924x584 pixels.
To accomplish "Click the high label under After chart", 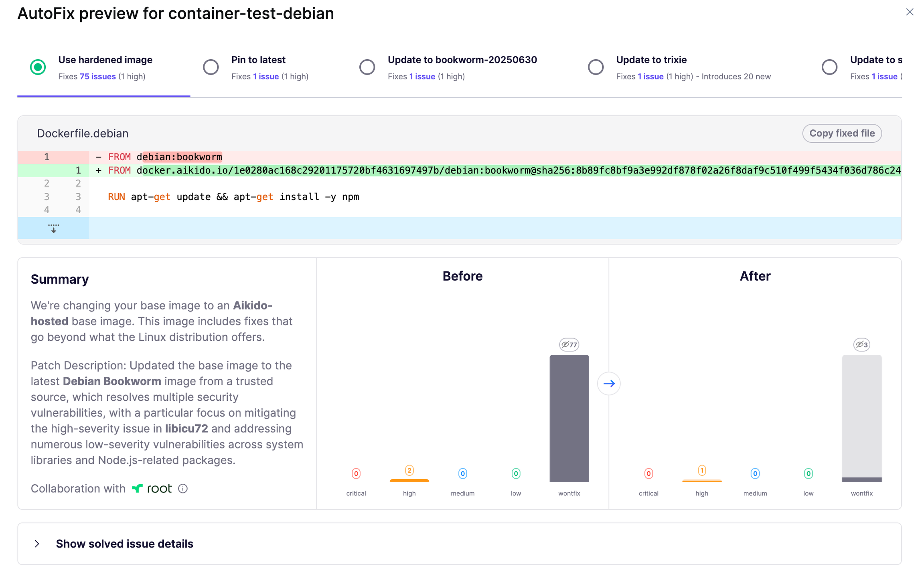I will coord(702,493).
